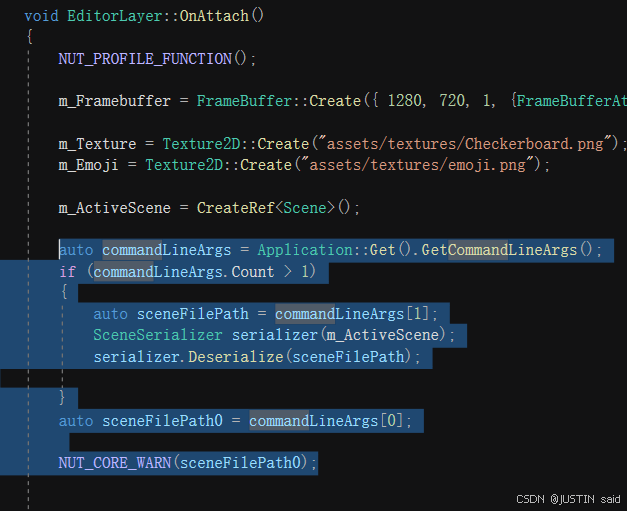Click the NUT_CORE_WARN macro call
The height and width of the screenshot is (511, 627).
(122, 462)
